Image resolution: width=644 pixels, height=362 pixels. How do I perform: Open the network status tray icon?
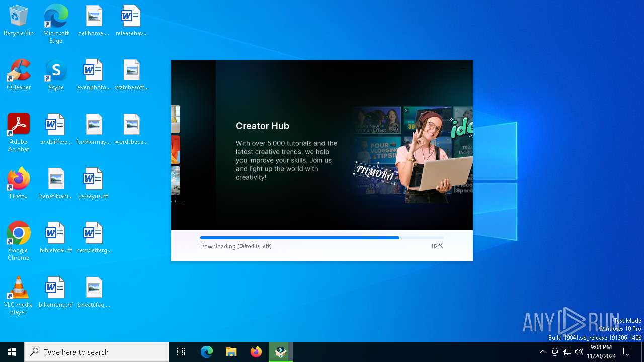point(567,352)
